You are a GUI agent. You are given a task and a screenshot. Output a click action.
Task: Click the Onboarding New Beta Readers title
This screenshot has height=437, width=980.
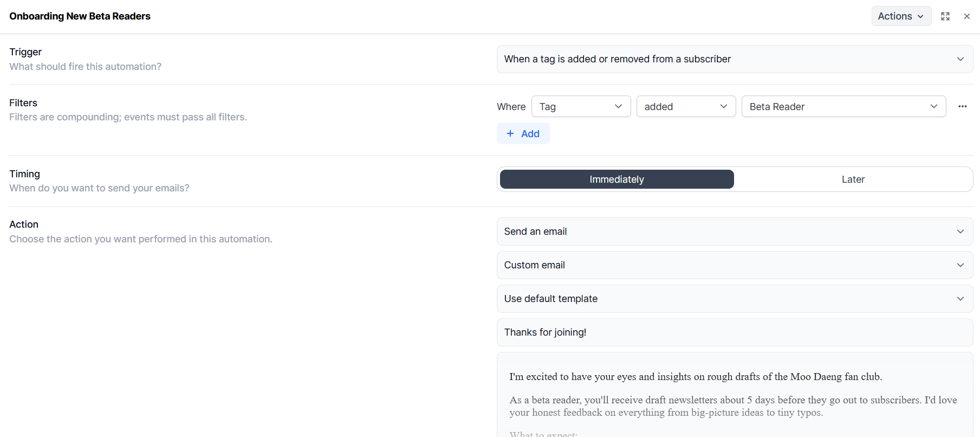[x=80, y=16]
